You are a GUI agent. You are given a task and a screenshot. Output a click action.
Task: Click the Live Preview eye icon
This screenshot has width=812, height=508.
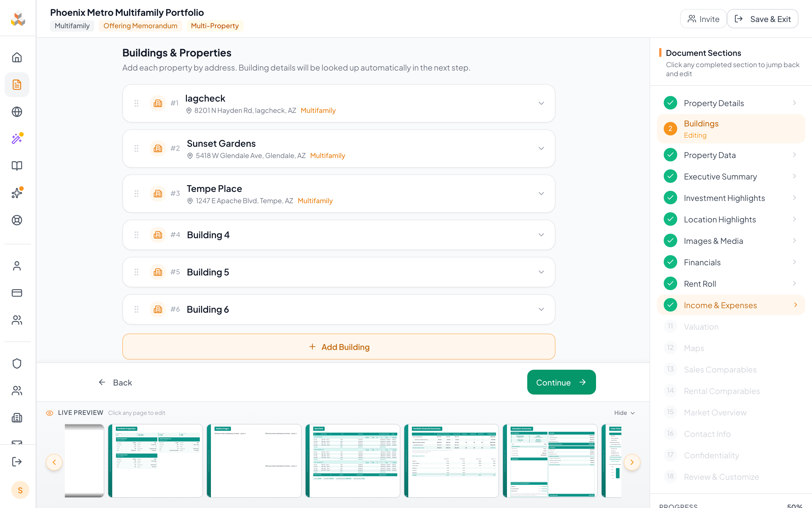coord(49,413)
